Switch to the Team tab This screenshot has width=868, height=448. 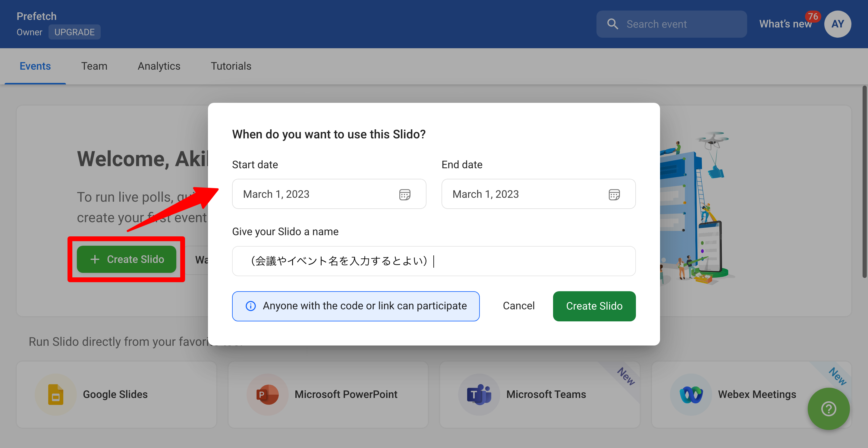[94, 66]
